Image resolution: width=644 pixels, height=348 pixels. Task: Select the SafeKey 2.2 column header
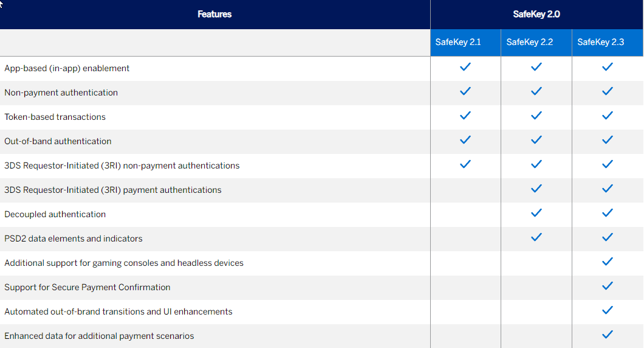tap(529, 43)
